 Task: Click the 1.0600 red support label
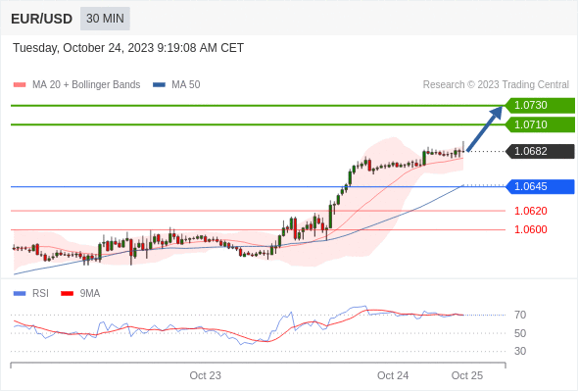pos(531,229)
